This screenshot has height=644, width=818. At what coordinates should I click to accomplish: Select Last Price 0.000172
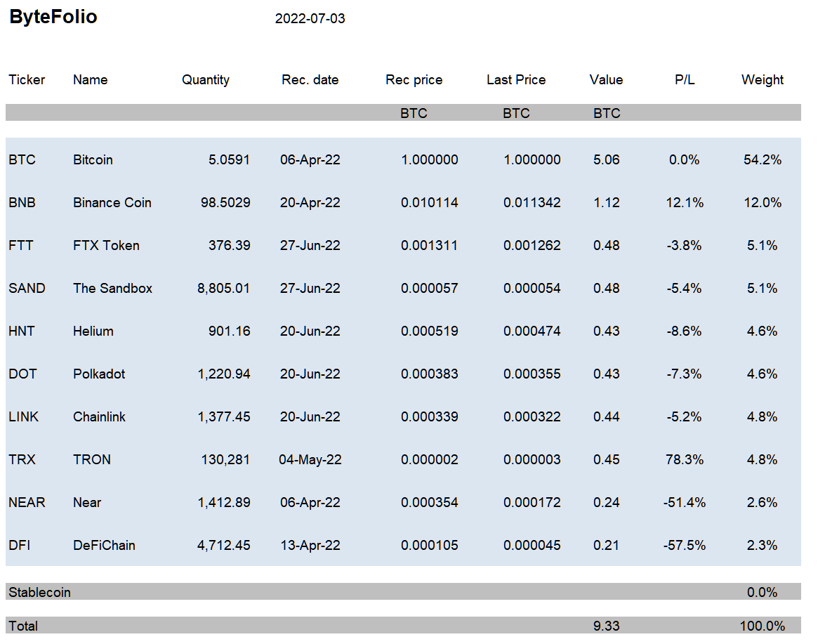point(532,502)
